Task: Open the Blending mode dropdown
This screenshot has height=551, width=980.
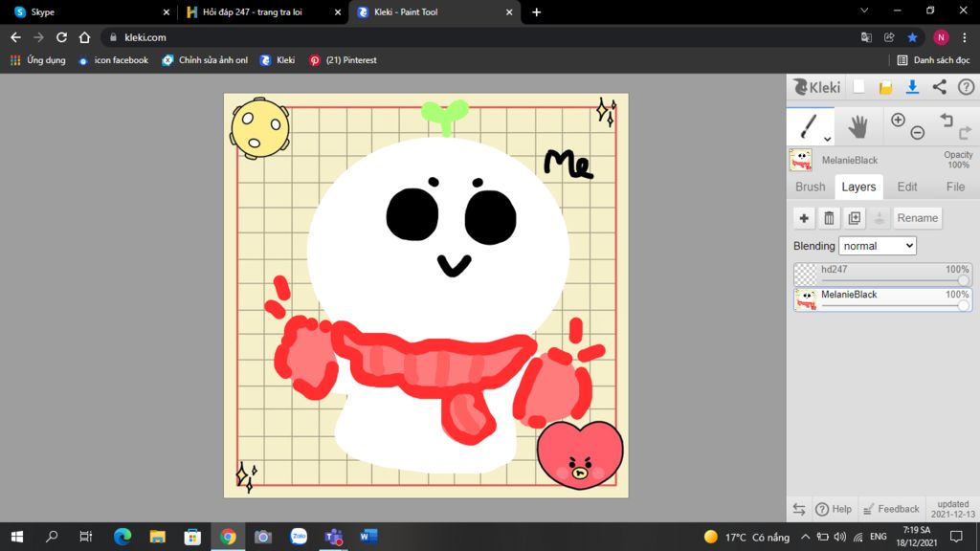Action: (x=878, y=246)
